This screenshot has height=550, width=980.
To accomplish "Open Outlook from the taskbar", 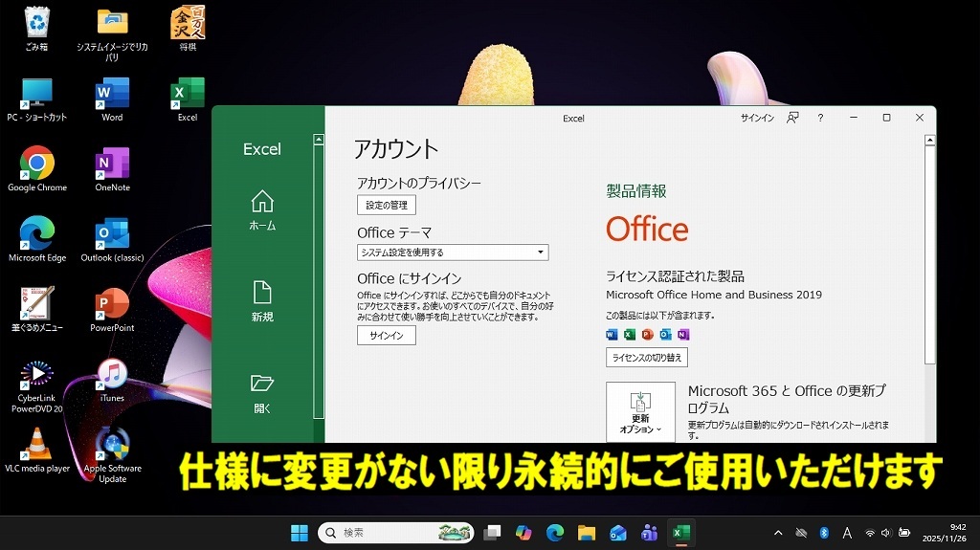I will point(617,533).
